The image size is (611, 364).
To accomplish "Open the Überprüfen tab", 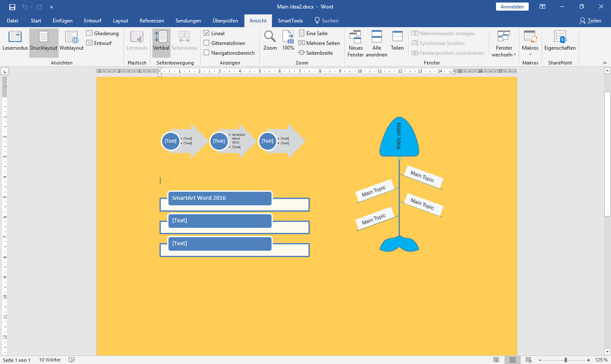I will click(x=225, y=21).
